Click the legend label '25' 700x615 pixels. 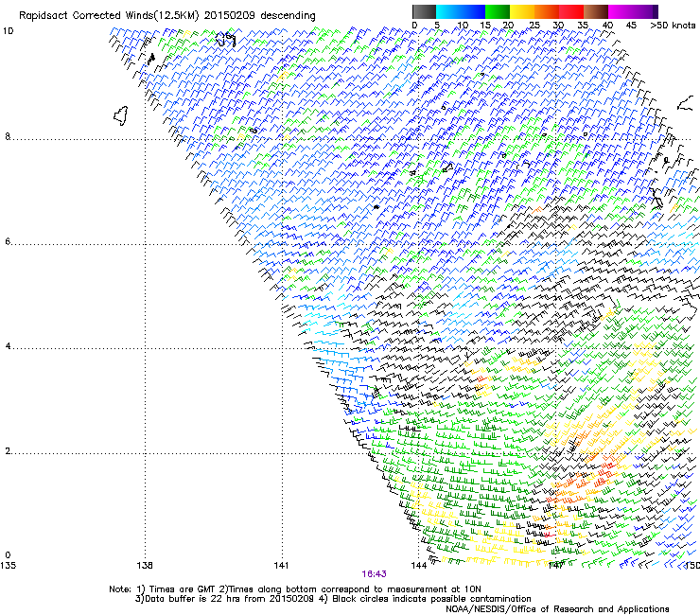pos(534,26)
